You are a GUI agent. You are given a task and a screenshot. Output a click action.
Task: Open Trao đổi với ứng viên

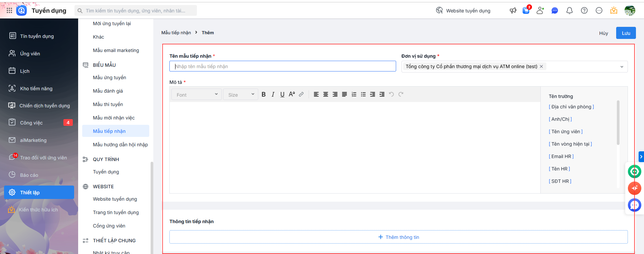(39, 157)
